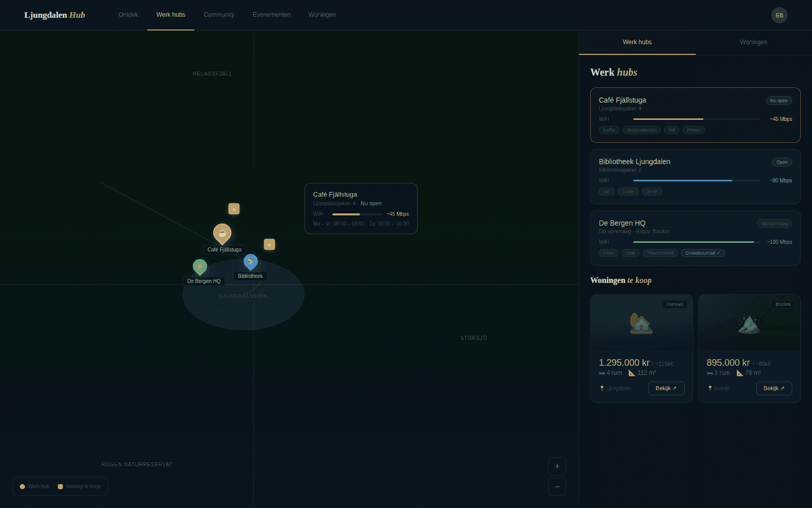This screenshot has height=508, width=812.
Task: Open the 895.000 kr listing via Bekijk
Action: tap(773, 388)
